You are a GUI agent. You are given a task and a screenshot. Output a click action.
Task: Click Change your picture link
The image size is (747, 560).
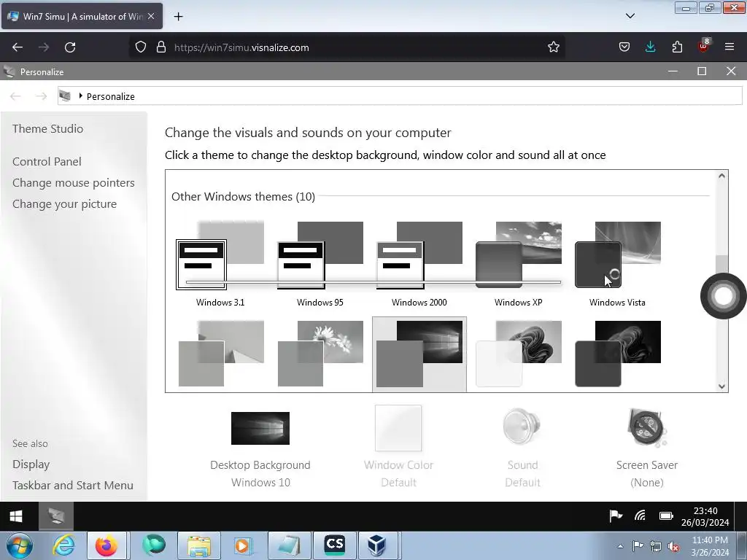(x=64, y=204)
